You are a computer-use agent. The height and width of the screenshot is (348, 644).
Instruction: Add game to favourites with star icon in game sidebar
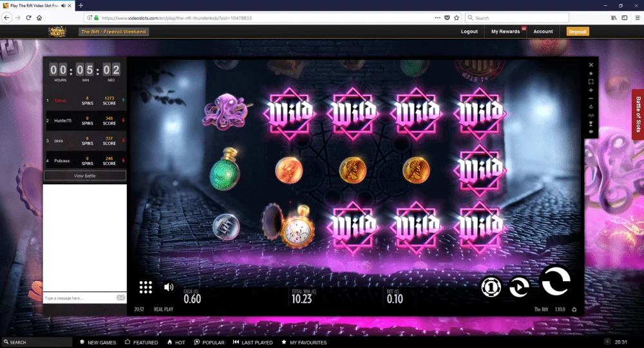coord(591,73)
